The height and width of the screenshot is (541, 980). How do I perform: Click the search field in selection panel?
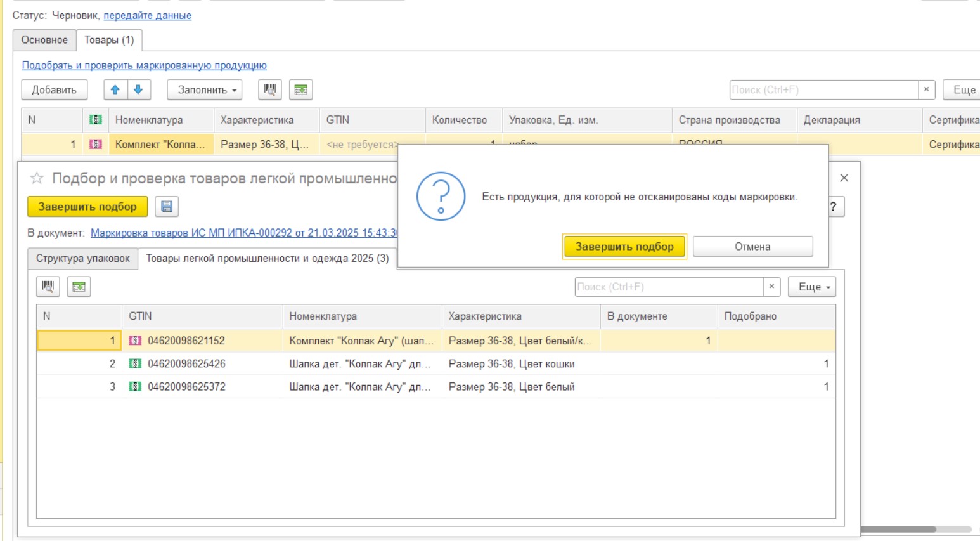pyautogui.click(x=668, y=287)
